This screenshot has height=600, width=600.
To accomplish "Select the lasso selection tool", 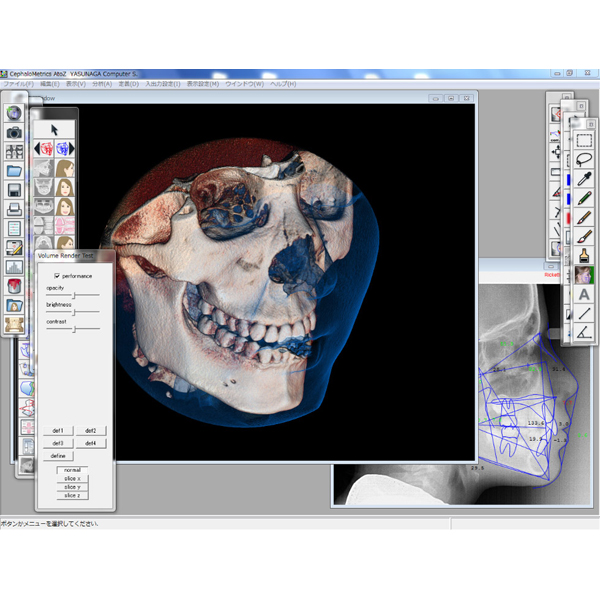I will (584, 160).
